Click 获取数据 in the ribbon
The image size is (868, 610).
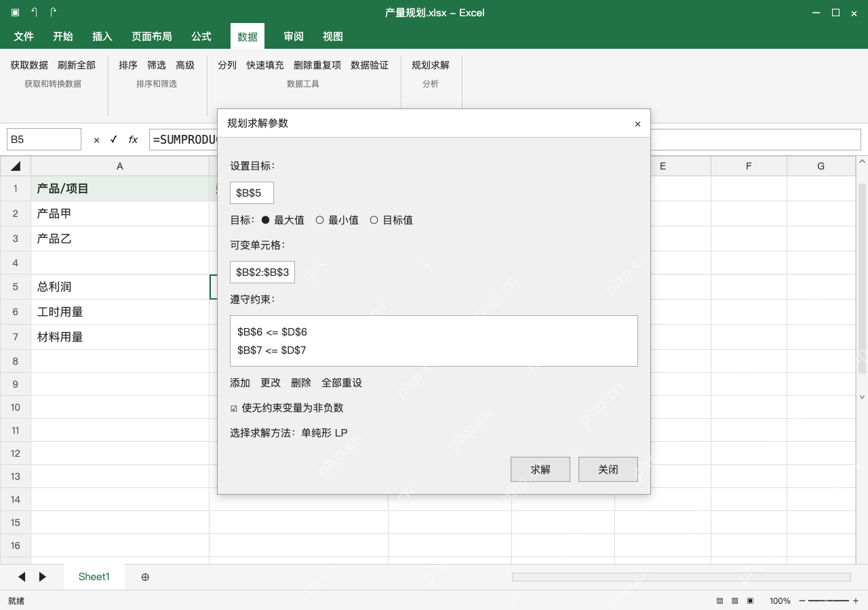29,65
